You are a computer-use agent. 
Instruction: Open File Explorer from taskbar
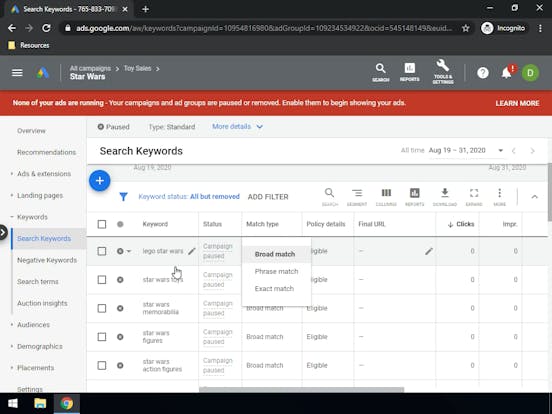click(x=40, y=403)
